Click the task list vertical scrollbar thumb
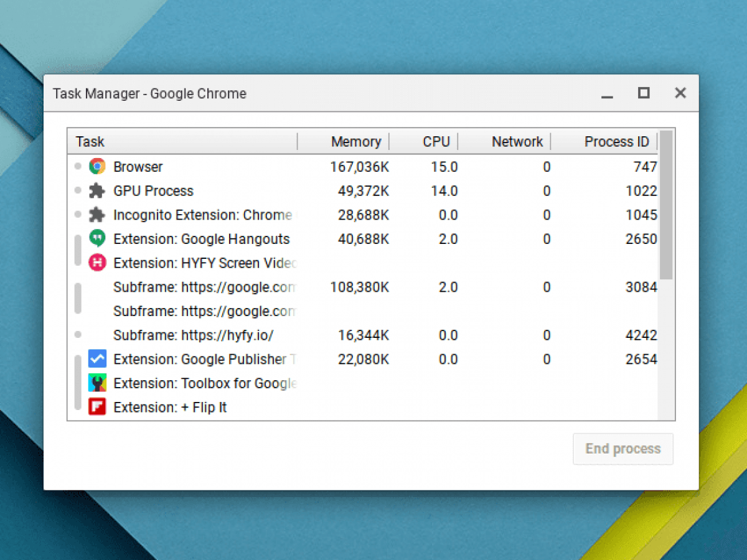The image size is (747, 560). (x=666, y=205)
